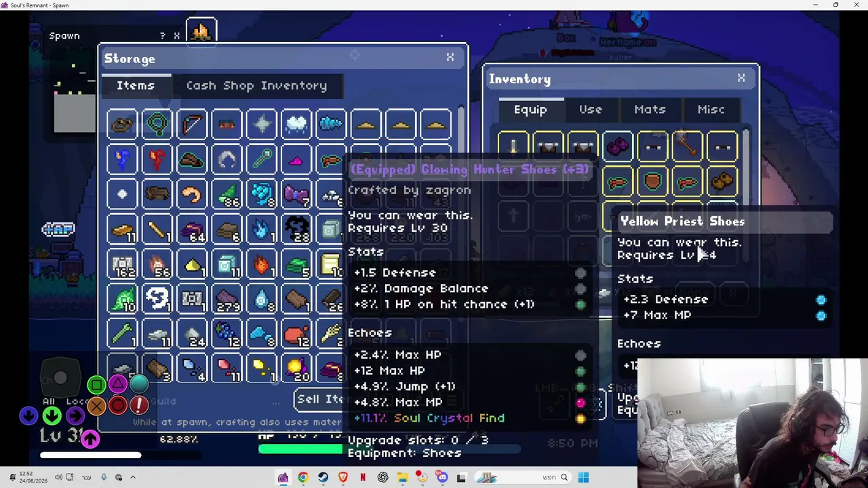Select the sword in Inventory
Viewport: 868px width, 488px height.
pos(513,146)
